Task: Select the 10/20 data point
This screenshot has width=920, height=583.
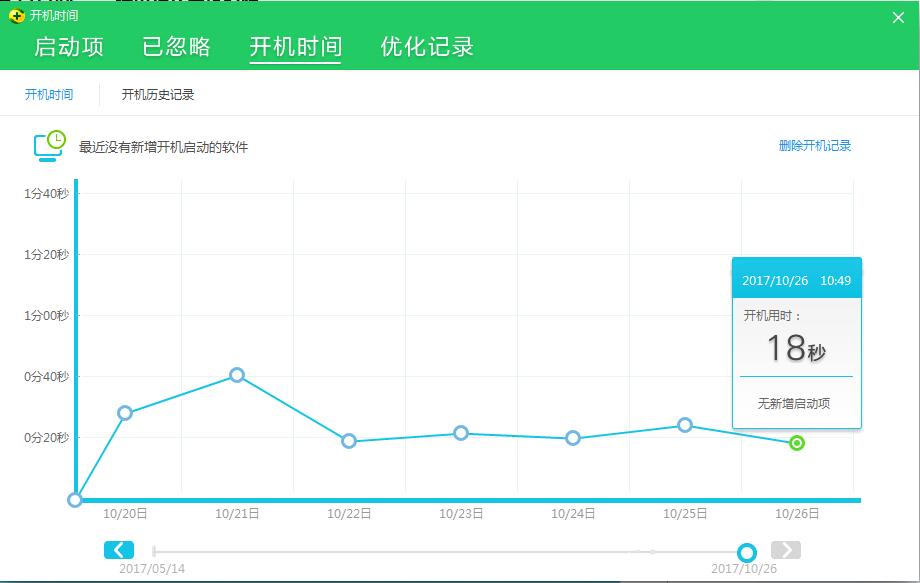Action: tap(124, 413)
